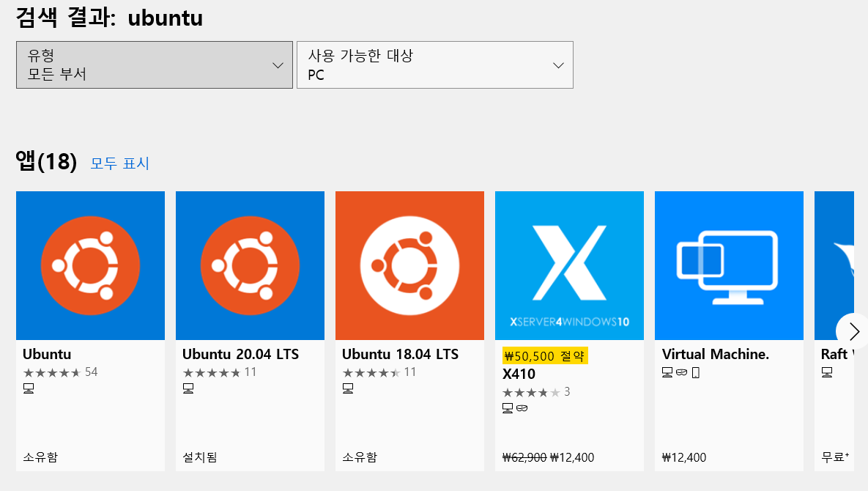Viewport: 868px width, 491px height.
Task: Click the Ubuntu app title text
Action: tap(47, 354)
